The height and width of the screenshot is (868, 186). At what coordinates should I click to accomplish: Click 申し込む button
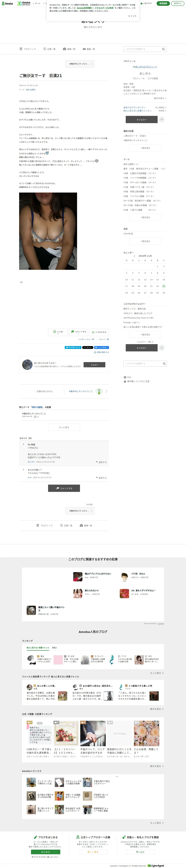(140, 852)
